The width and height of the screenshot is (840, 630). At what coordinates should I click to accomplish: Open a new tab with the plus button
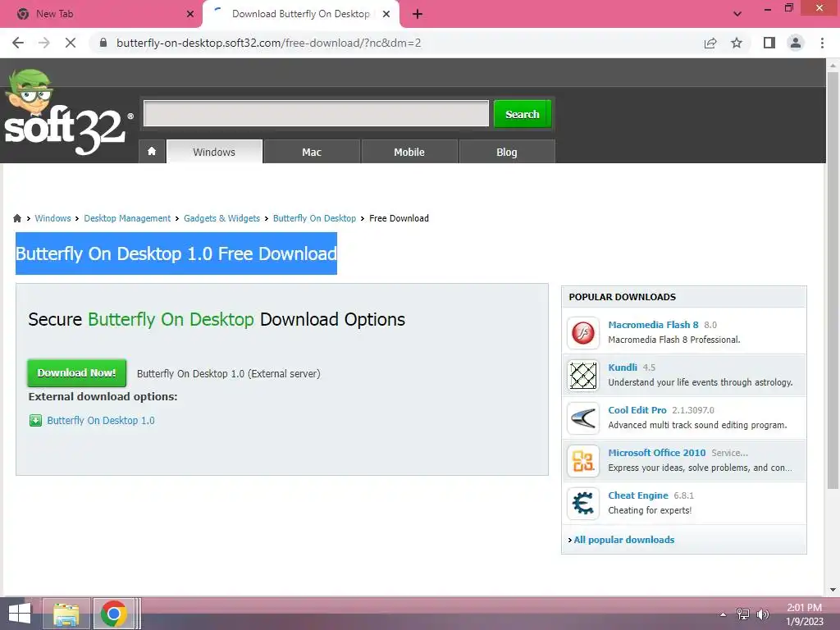pyautogui.click(x=418, y=14)
